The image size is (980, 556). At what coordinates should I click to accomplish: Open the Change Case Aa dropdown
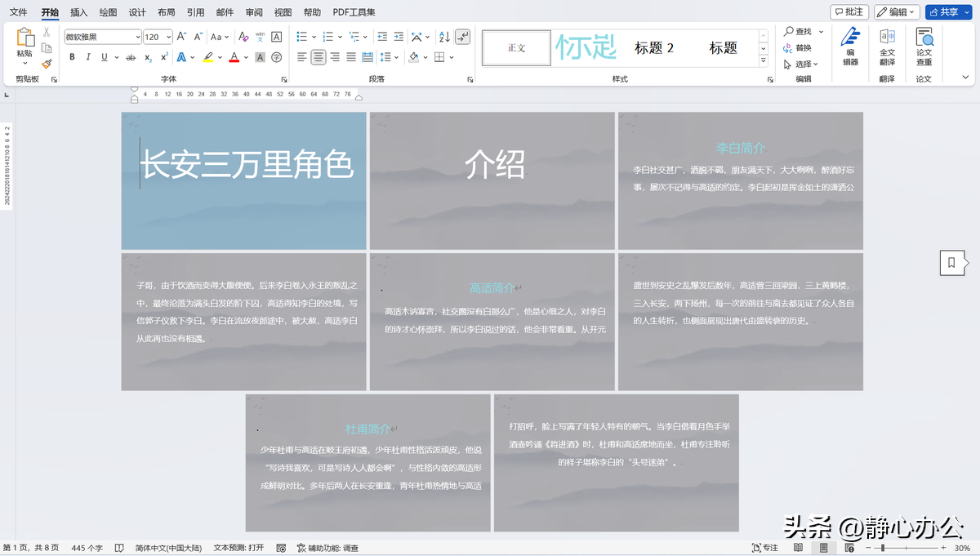220,37
